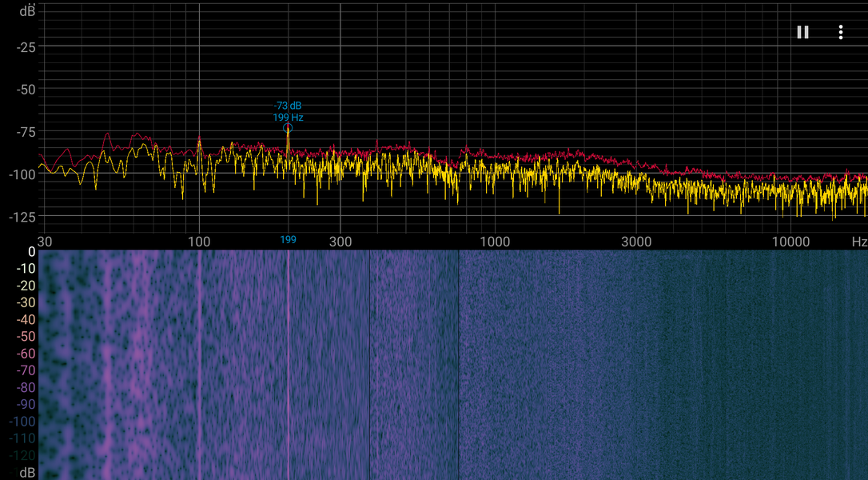Click the -30 spectrogram color scale label

click(26, 302)
